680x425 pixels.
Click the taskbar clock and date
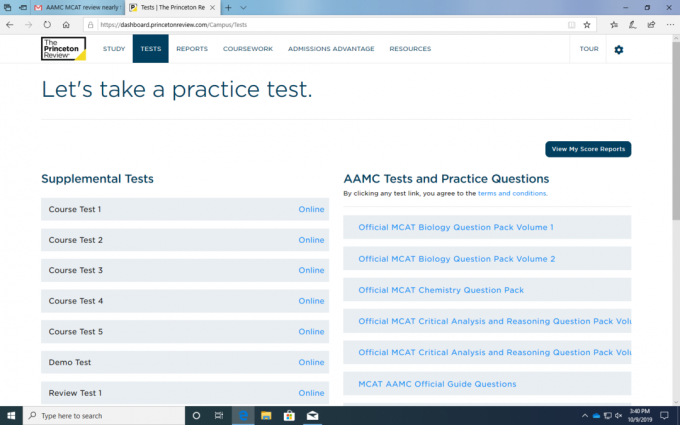[x=640, y=415]
